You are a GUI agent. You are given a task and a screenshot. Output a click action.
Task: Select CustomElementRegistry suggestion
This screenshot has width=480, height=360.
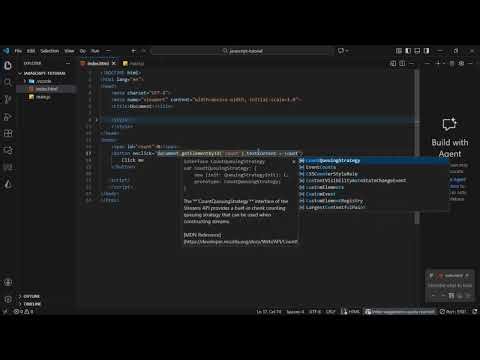coord(373,201)
